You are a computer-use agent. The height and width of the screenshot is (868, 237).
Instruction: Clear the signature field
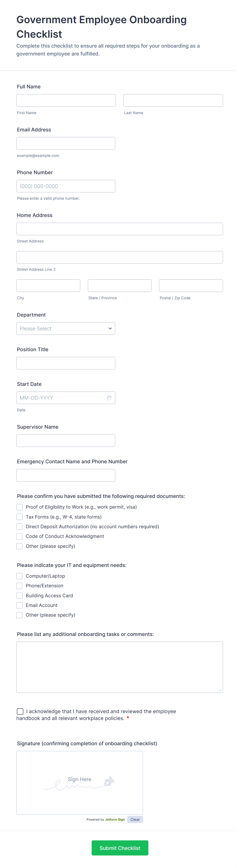tap(135, 819)
